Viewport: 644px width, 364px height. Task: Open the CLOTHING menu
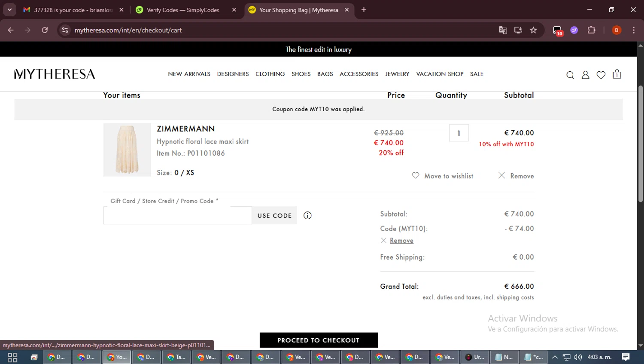(x=270, y=74)
